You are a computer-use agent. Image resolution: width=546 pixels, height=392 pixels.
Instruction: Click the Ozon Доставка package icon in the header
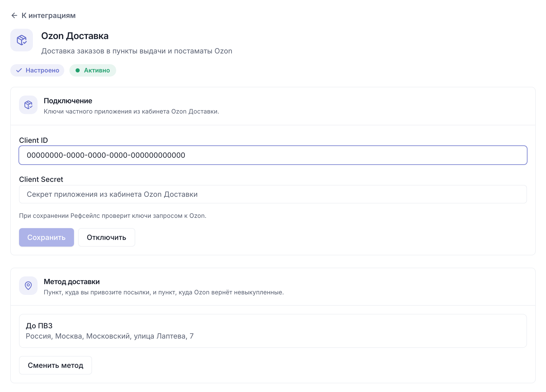(22, 40)
